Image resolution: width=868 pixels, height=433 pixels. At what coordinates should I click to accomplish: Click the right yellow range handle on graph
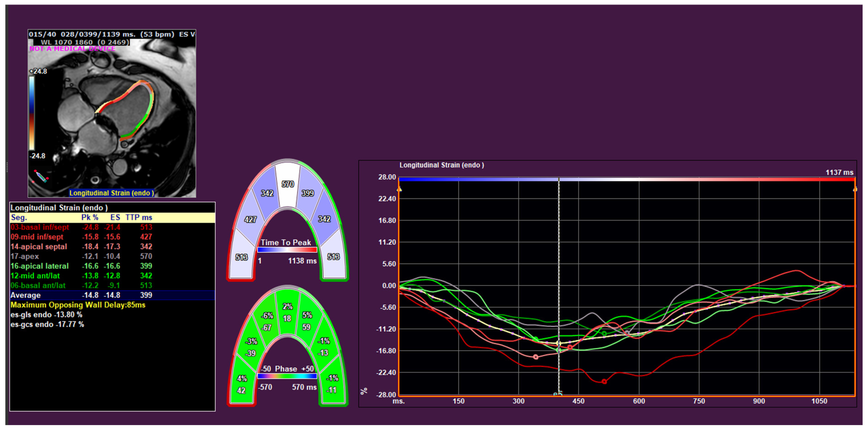tap(855, 190)
